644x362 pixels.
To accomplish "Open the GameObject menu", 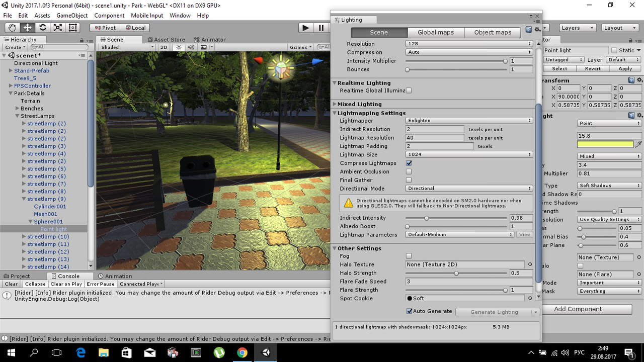I will coord(72,16).
